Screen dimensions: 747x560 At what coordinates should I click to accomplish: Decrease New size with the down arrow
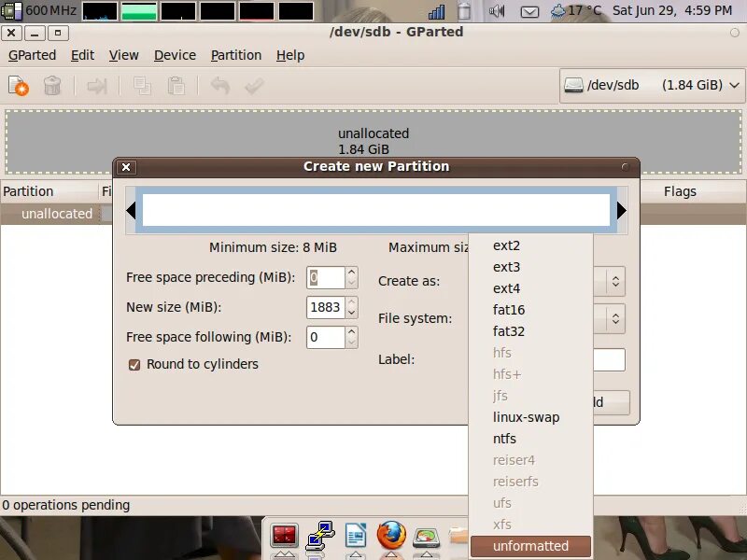point(352,313)
